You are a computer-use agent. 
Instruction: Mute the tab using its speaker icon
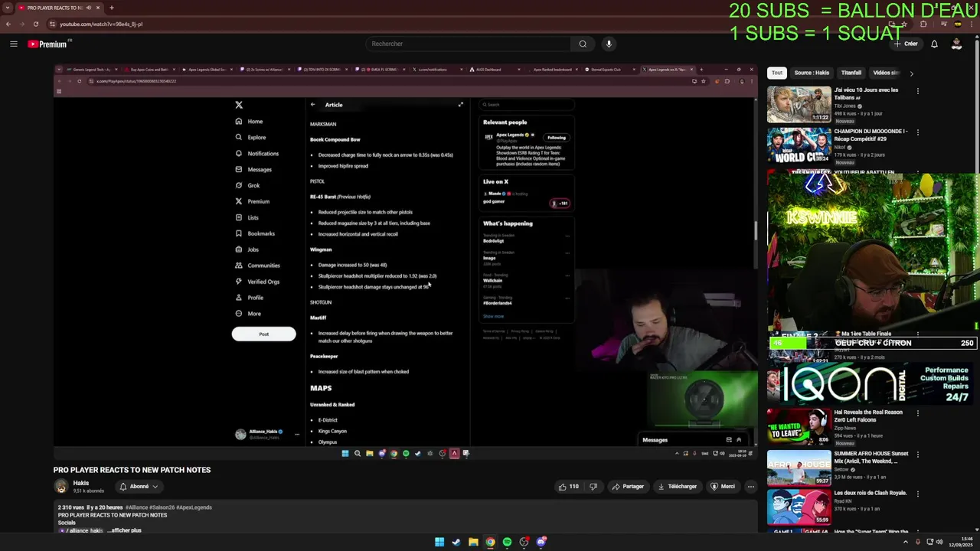click(x=88, y=8)
